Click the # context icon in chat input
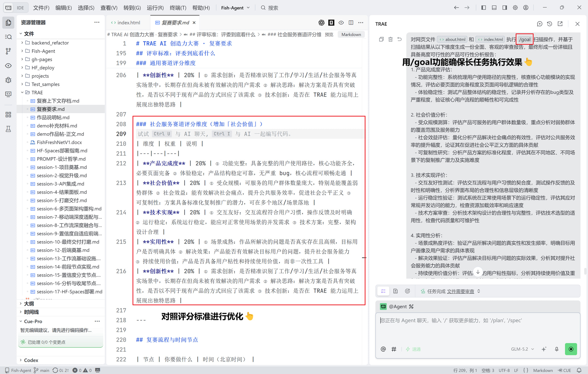Screen dimensions: 588x374 (x=394, y=349)
